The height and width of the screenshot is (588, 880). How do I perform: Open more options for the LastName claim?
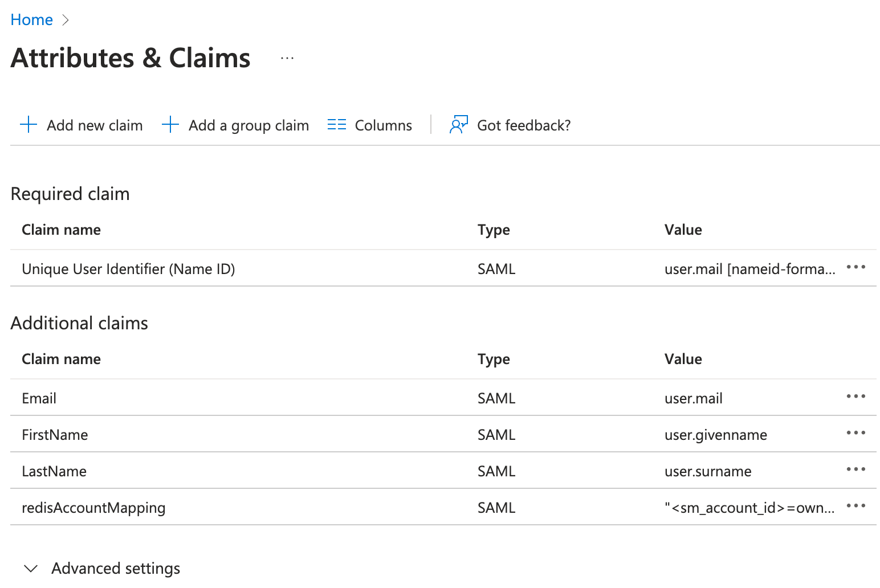coord(855,469)
